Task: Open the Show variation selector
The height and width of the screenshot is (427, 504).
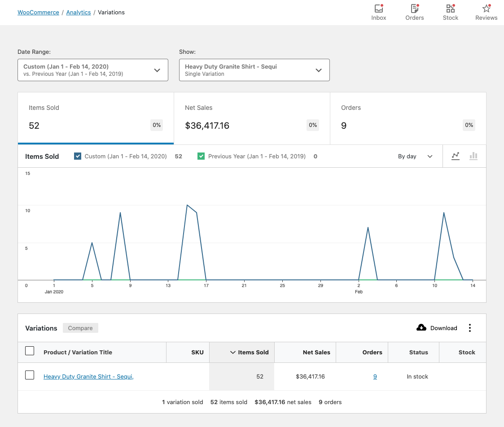Action: 254,70
